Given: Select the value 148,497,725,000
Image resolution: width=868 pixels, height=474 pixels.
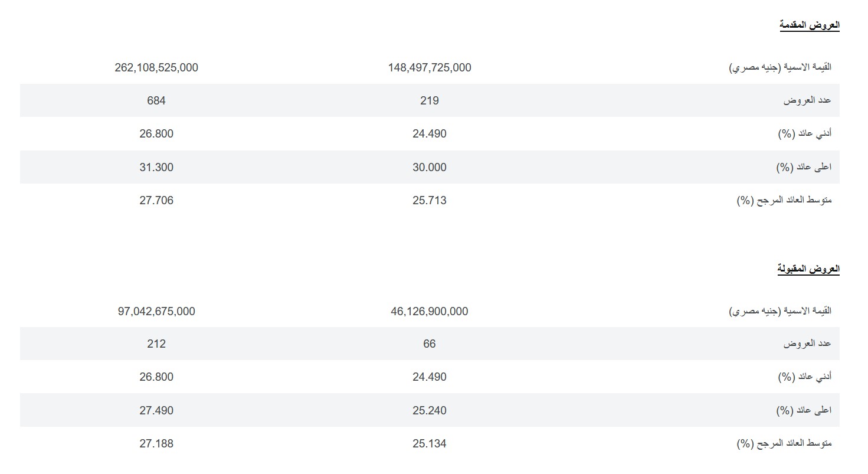Looking at the screenshot, I should (430, 67).
